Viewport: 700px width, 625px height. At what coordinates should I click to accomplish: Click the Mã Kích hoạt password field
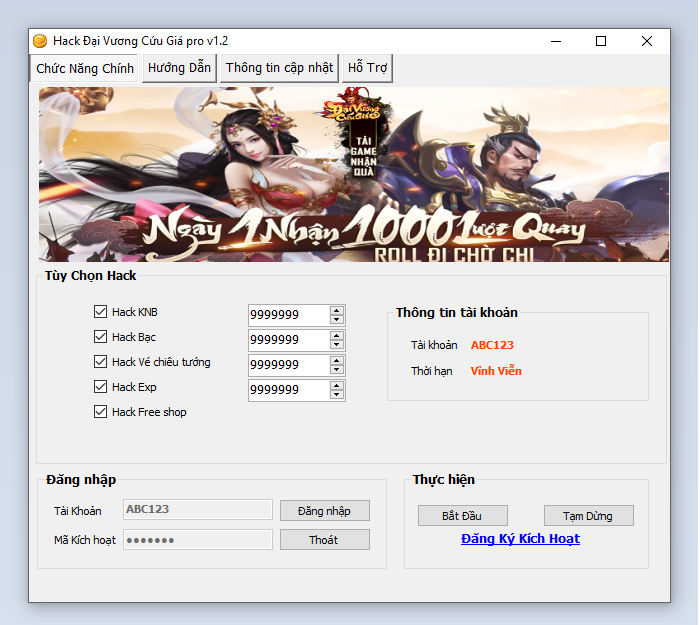tap(197, 540)
